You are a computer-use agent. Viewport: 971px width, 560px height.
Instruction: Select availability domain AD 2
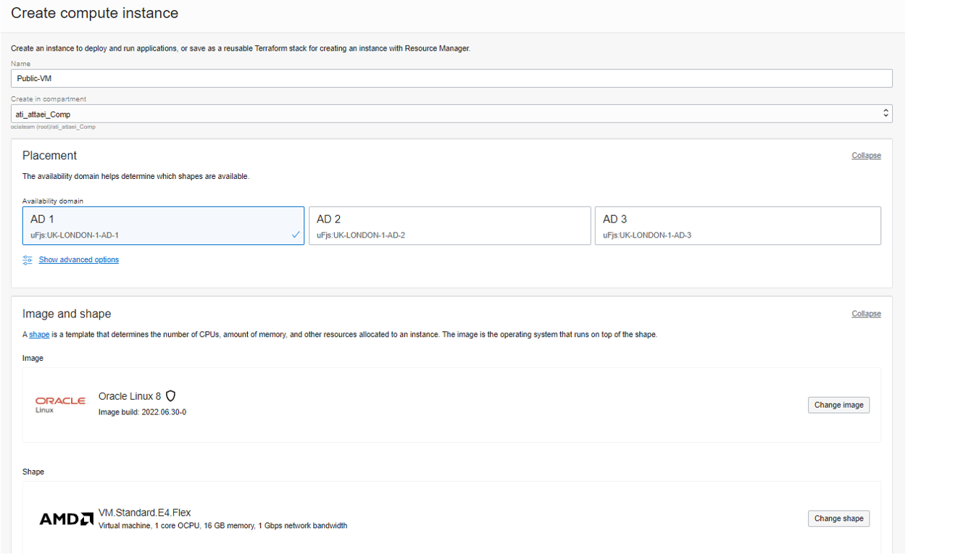coord(449,225)
